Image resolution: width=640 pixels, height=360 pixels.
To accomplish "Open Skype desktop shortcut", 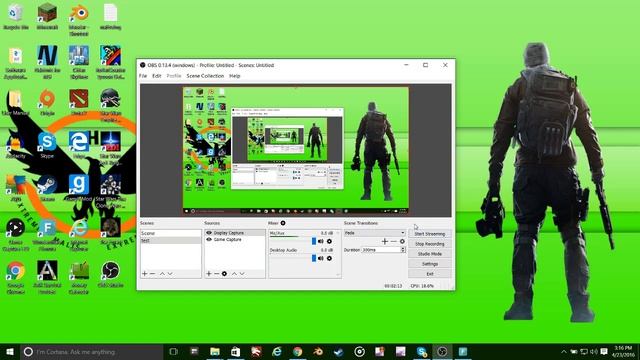I will click(x=47, y=145).
